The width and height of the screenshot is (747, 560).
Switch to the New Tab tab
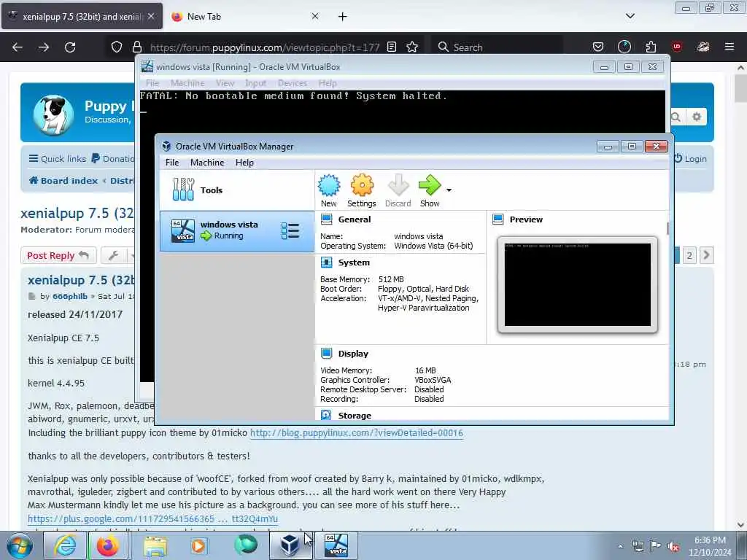tap(245, 16)
